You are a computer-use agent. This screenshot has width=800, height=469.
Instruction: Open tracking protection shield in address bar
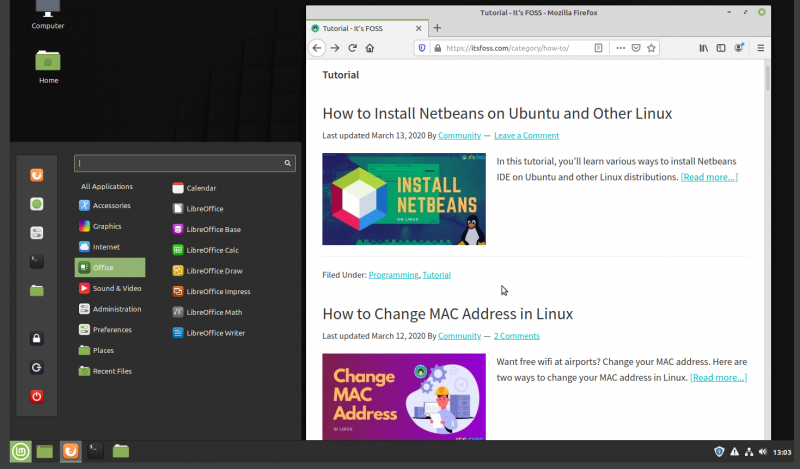tap(422, 48)
